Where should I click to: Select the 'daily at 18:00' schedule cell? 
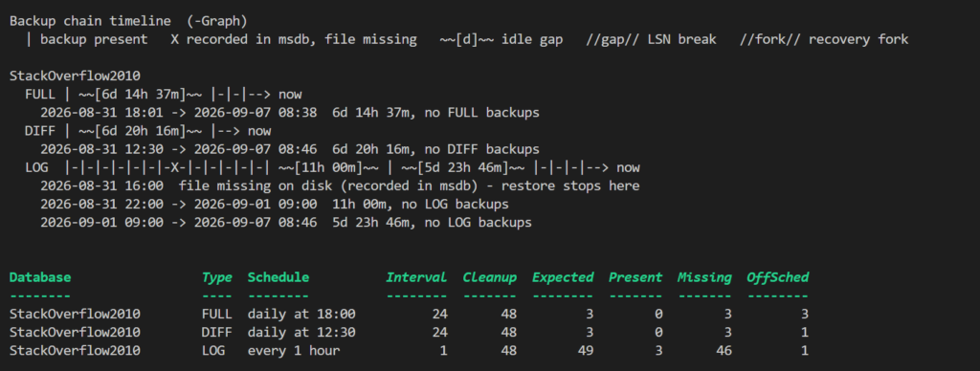pos(301,314)
